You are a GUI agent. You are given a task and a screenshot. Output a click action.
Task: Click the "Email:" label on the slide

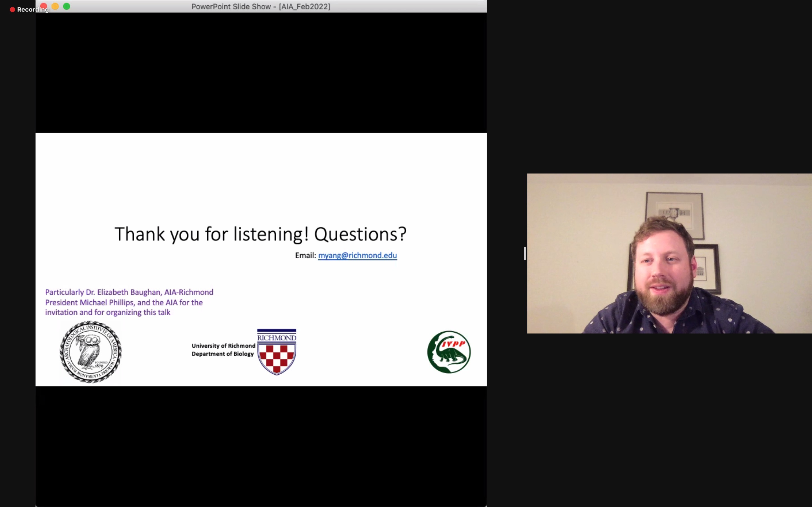point(305,255)
